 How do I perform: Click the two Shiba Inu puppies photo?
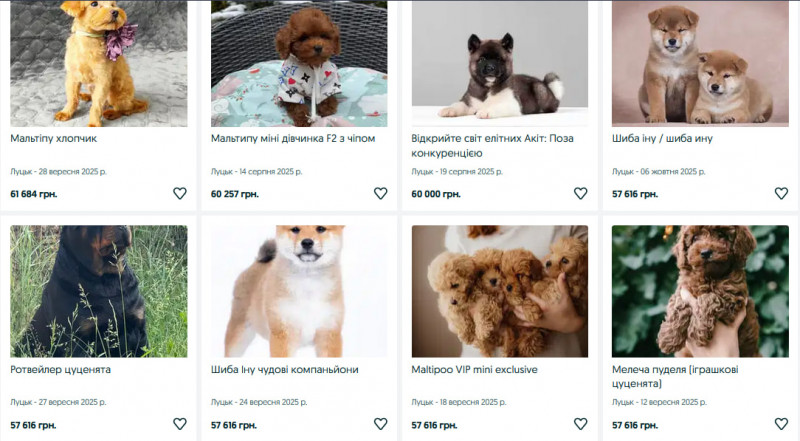[x=700, y=62]
